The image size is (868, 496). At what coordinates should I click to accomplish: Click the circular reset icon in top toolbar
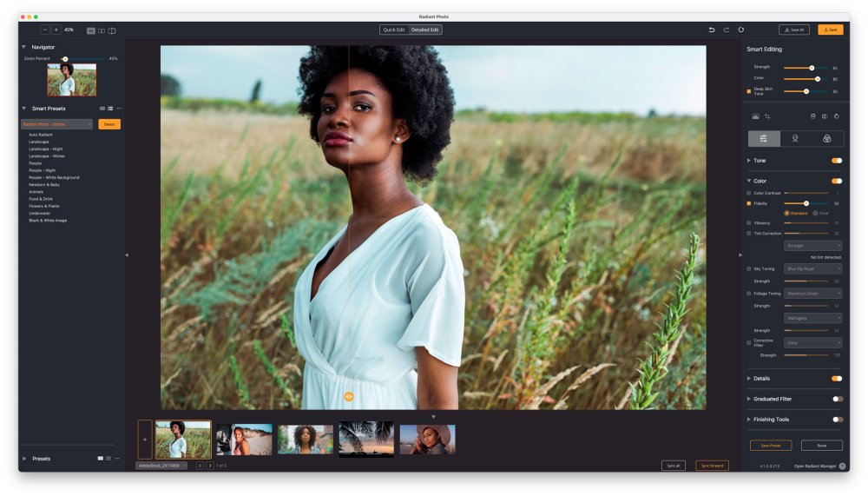[741, 30]
